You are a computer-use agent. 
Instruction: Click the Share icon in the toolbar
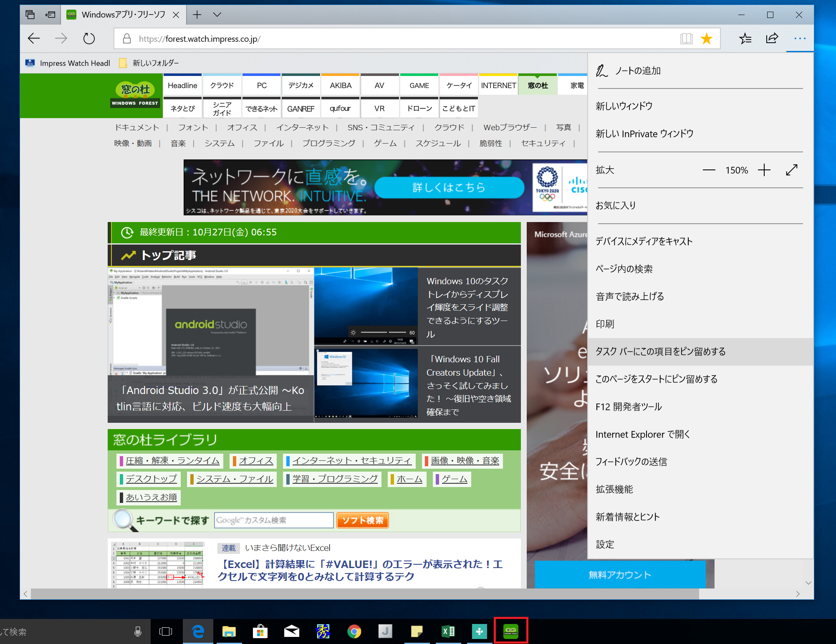[772, 38]
